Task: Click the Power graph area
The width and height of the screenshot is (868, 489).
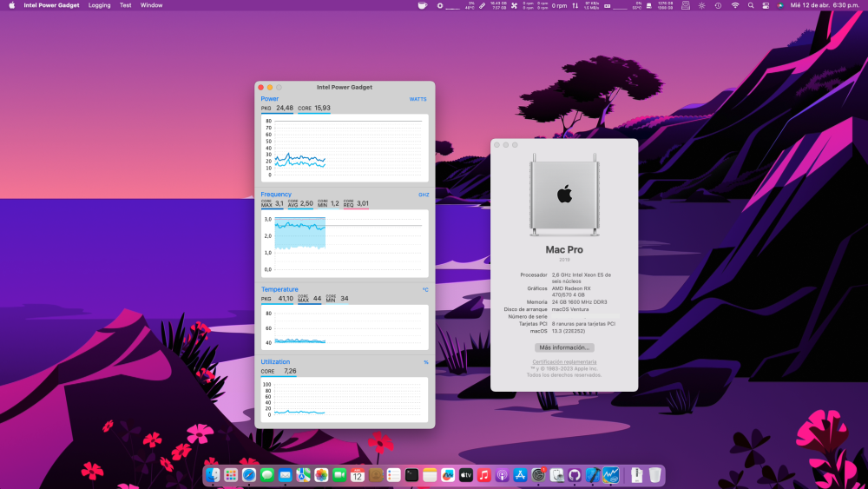Action: [x=345, y=148]
